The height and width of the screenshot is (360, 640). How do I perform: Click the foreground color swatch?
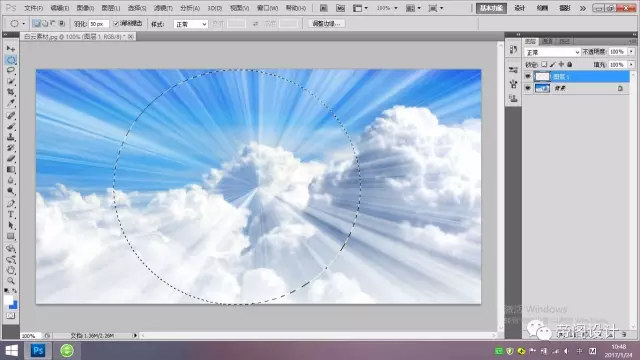[x=8, y=300]
